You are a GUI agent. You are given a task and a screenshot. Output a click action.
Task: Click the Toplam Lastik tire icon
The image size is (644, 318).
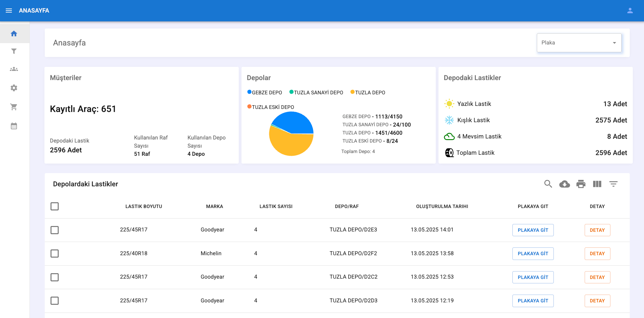449,153
